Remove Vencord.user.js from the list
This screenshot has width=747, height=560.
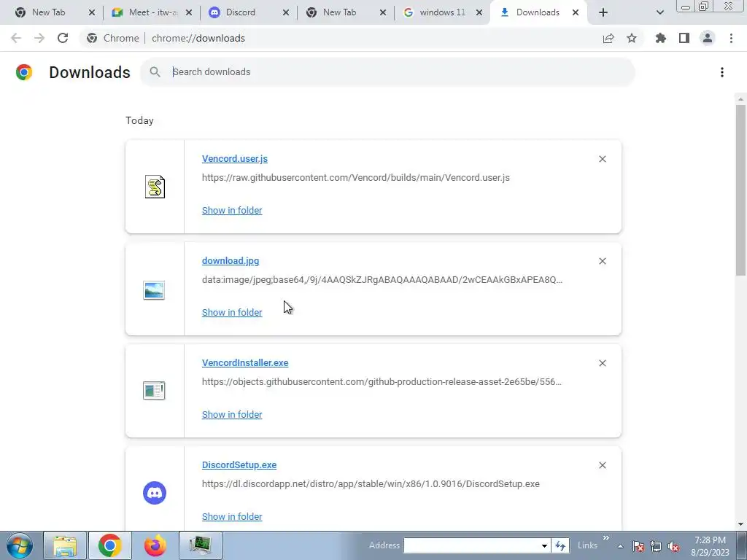pos(602,159)
